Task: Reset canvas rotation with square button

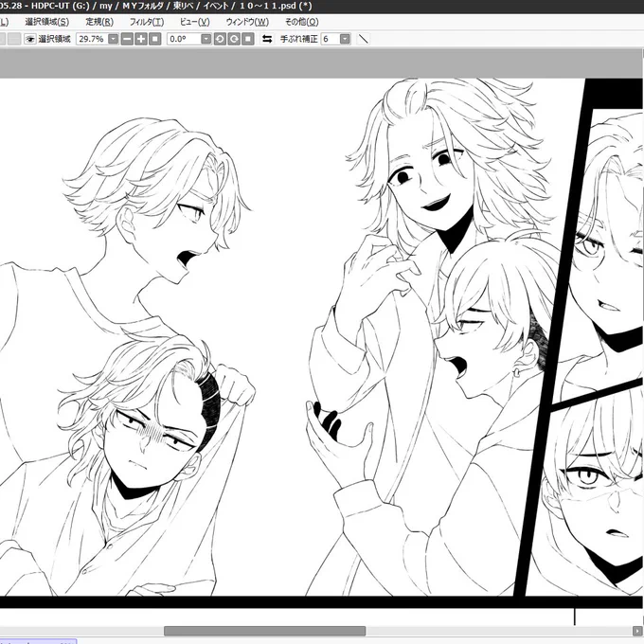Action: point(248,39)
